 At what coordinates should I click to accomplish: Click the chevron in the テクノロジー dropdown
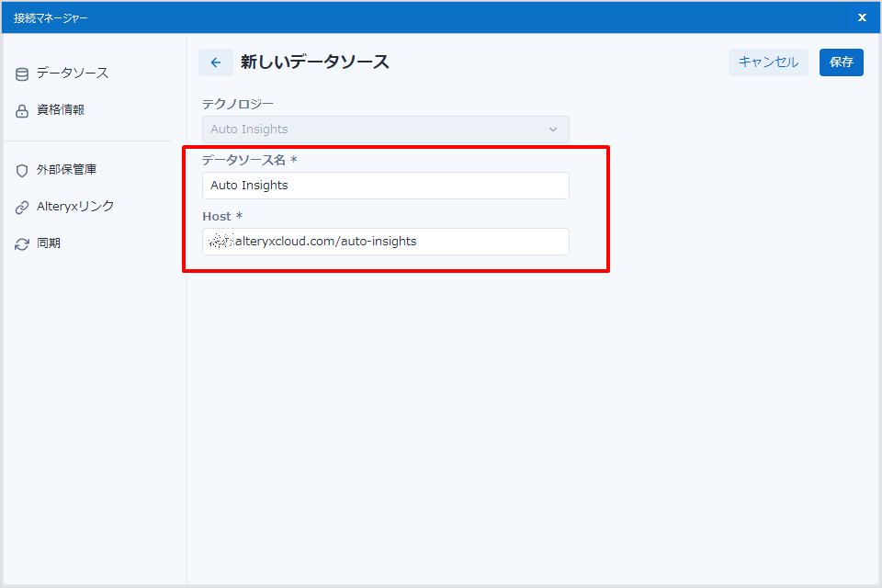[x=553, y=130]
